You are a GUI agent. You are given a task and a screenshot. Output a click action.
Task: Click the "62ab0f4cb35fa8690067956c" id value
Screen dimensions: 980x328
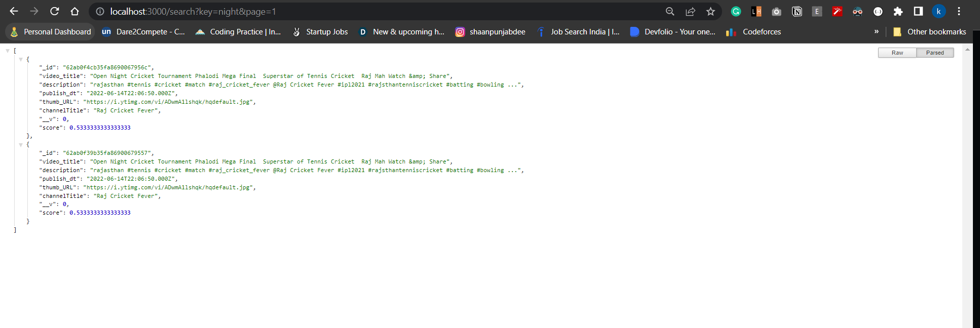tap(106, 67)
